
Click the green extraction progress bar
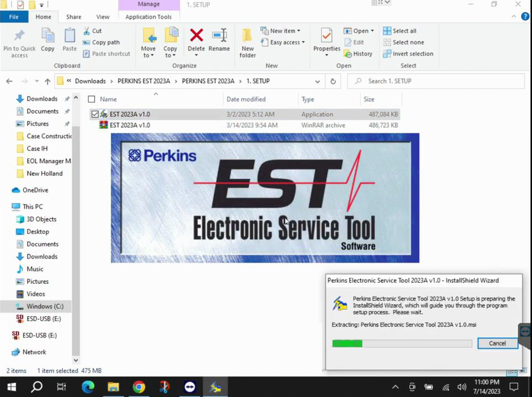coord(402,344)
